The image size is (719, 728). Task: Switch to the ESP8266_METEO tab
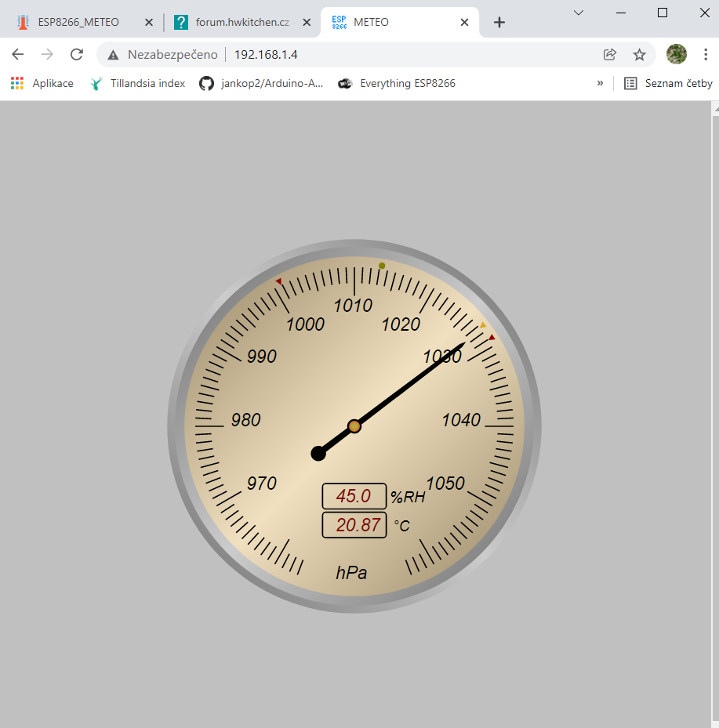77,23
